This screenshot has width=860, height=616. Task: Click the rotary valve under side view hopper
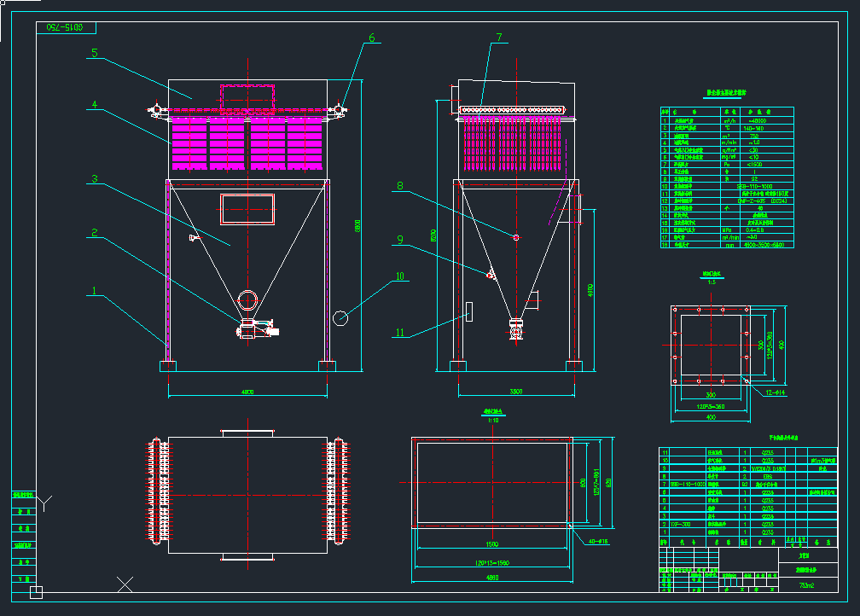point(516,328)
